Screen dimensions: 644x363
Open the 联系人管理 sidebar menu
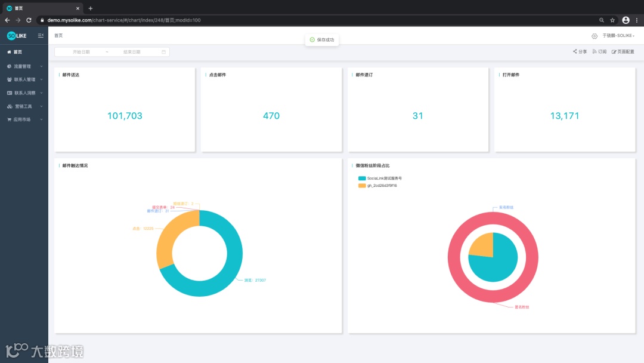point(24,79)
